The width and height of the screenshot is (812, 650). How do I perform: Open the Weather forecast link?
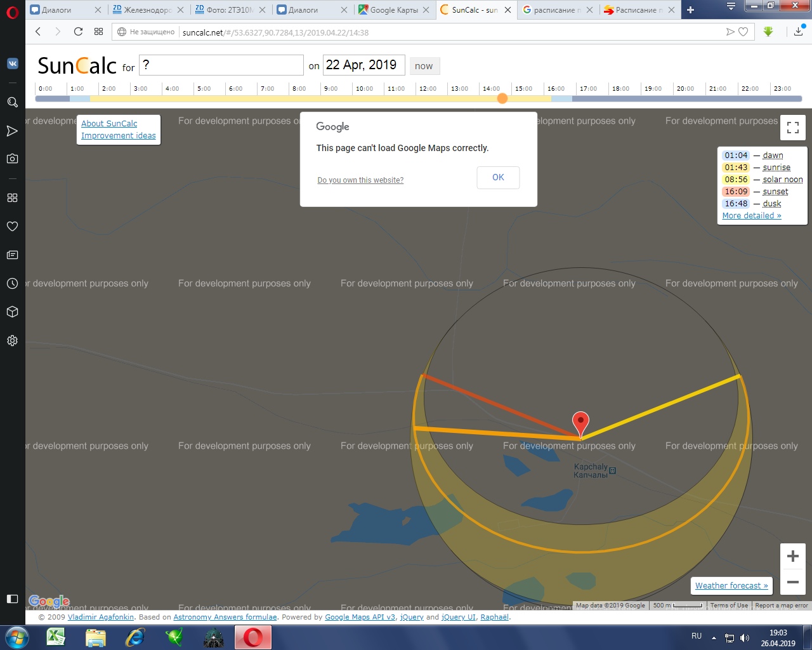(x=731, y=585)
